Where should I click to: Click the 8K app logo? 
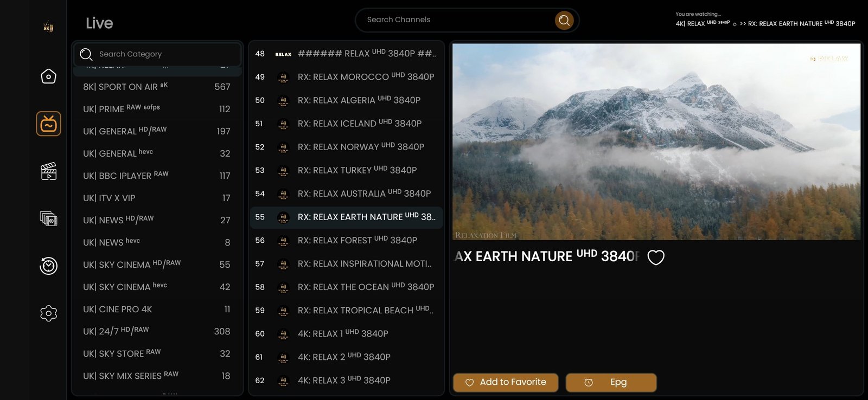point(48,27)
